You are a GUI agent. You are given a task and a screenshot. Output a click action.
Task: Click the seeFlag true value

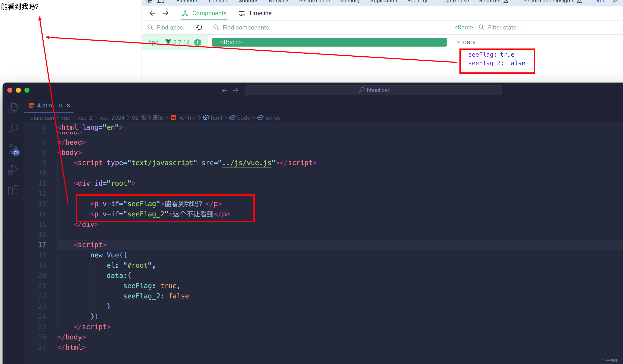[507, 54]
